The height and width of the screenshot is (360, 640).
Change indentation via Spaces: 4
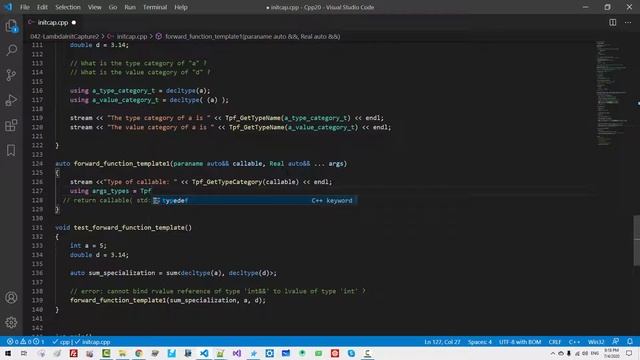[480, 342]
